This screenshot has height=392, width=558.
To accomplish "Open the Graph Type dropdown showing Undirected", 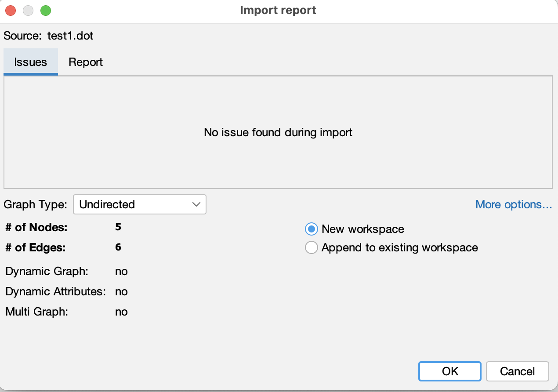I will pos(139,204).
